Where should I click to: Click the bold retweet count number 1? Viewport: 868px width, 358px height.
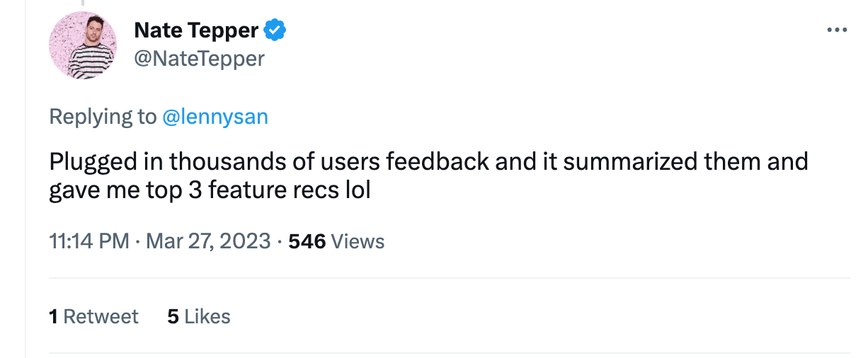coord(53,316)
